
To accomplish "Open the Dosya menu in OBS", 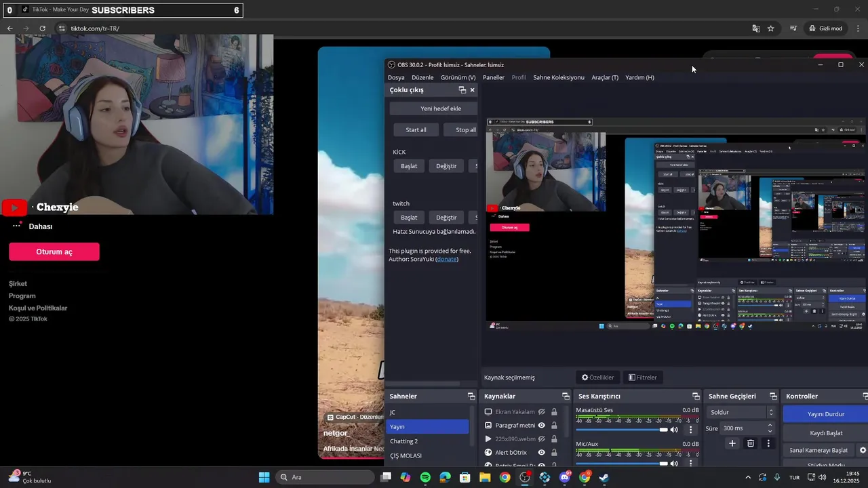I will click(x=396, y=77).
